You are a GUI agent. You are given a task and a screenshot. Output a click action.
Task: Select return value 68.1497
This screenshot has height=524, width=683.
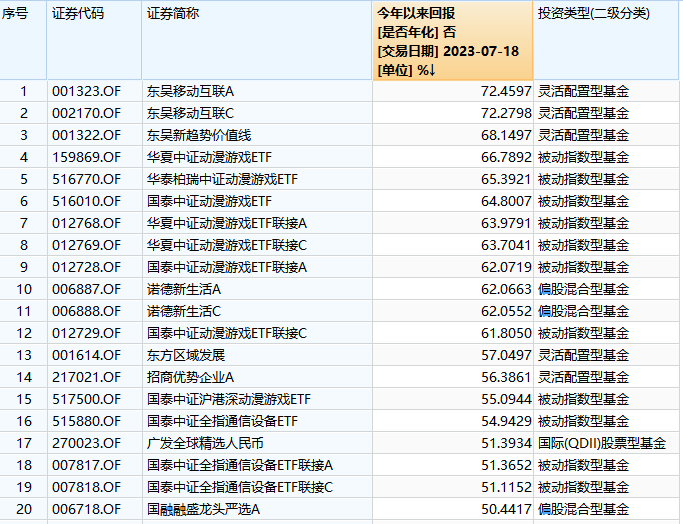click(x=506, y=135)
